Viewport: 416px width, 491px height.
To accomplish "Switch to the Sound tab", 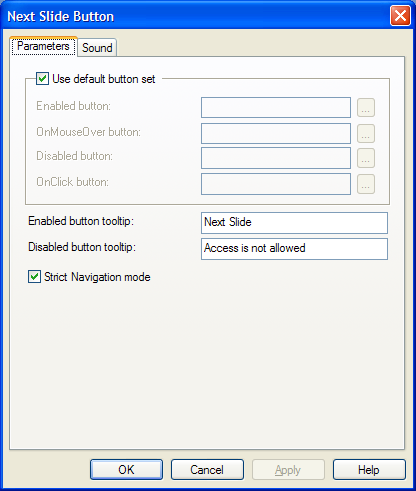I will pos(97,48).
